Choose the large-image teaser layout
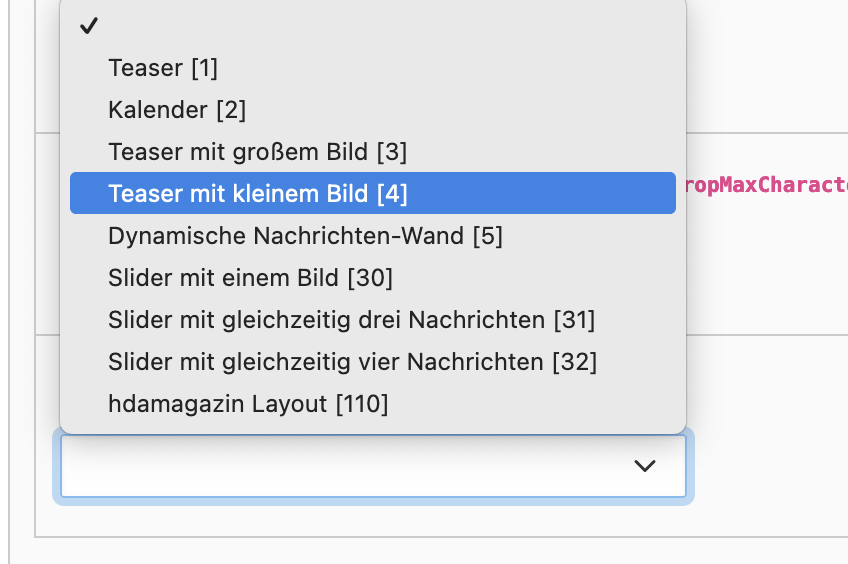This screenshot has height=564, width=848. click(373, 151)
